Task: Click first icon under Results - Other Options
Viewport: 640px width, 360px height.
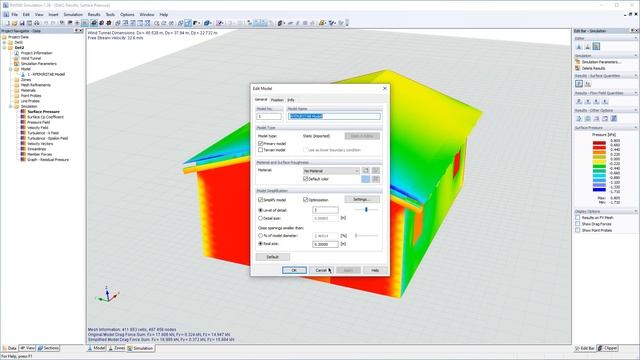Action: click(579, 118)
